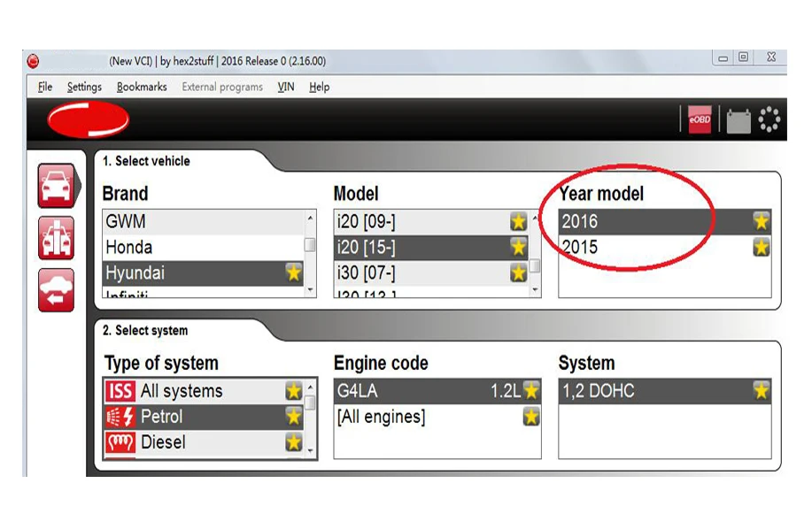This screenshot has width=812, height=514.
Task: Select Hyundai in Brand list
Action: (x=203, y=272)
